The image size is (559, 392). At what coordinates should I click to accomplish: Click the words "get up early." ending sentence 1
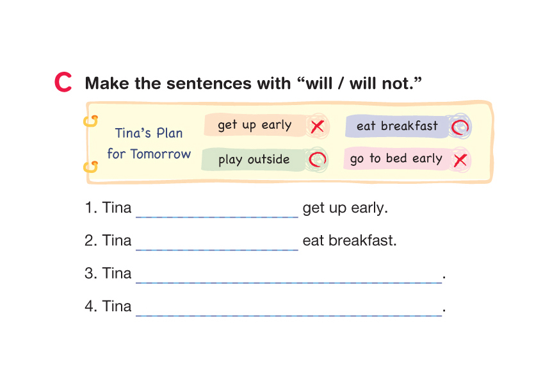pos(345,208)
